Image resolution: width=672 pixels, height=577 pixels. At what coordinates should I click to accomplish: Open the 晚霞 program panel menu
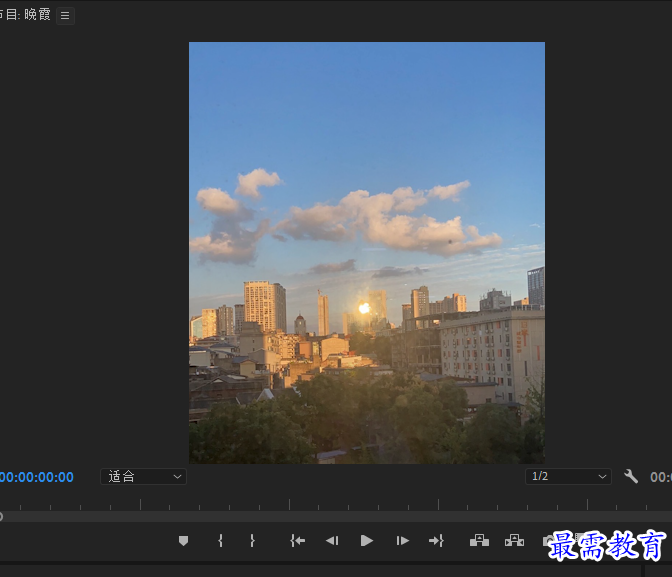65,16
